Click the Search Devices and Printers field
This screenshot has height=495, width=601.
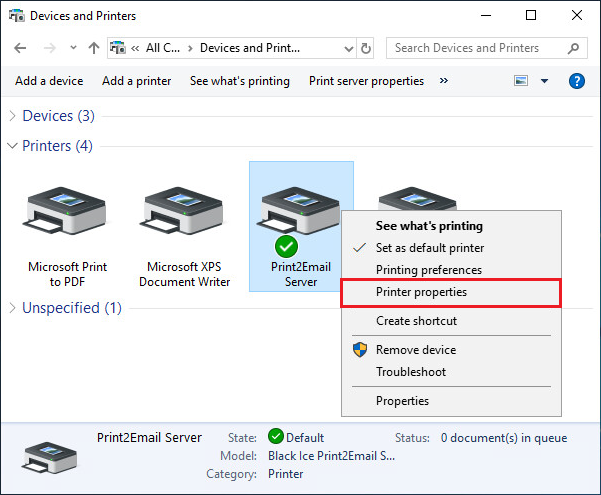coord(476,48)
